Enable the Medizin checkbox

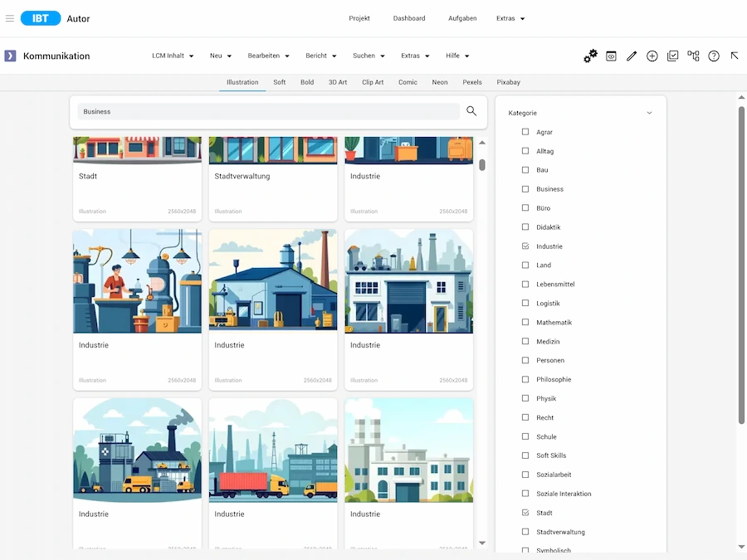525,342
